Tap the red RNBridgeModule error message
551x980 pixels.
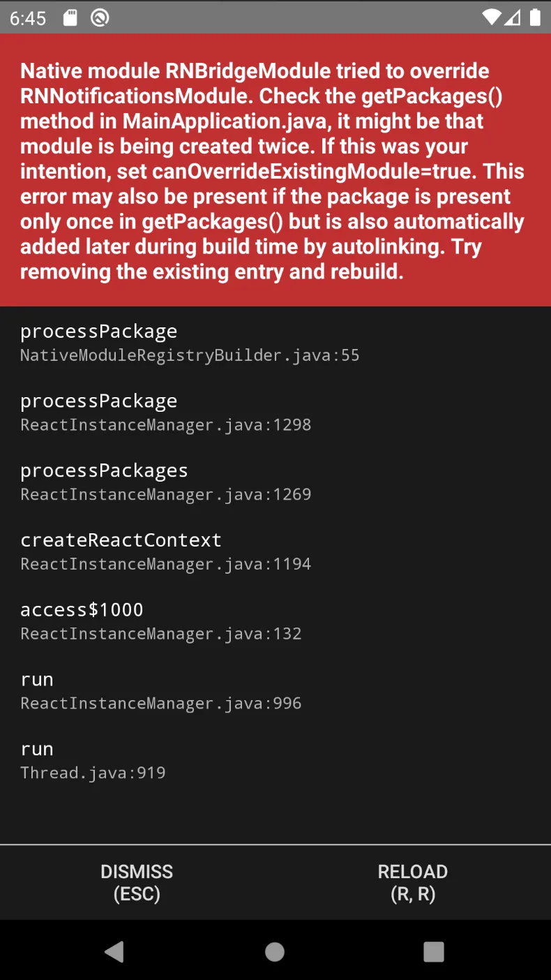(x=272, y=170)
